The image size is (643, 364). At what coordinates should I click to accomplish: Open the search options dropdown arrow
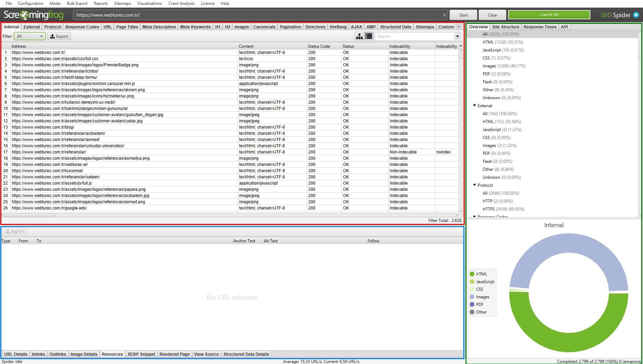[x=458, y=36]
